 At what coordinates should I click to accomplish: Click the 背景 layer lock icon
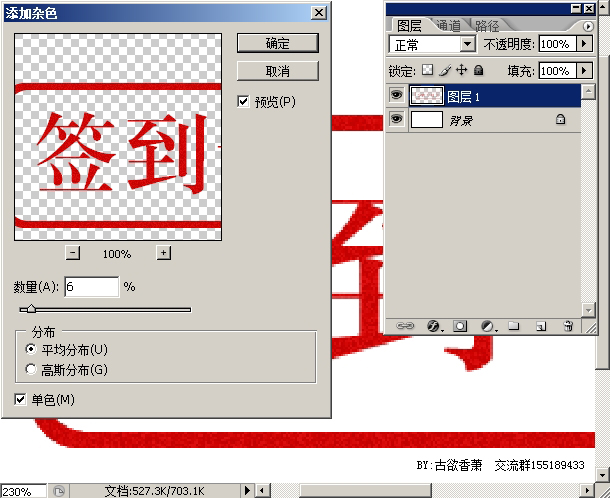pyautogui.click(x=560, y=119)
